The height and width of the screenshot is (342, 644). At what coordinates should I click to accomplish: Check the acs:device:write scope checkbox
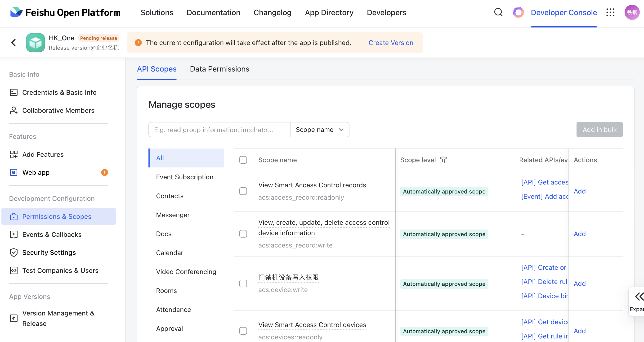243,283
